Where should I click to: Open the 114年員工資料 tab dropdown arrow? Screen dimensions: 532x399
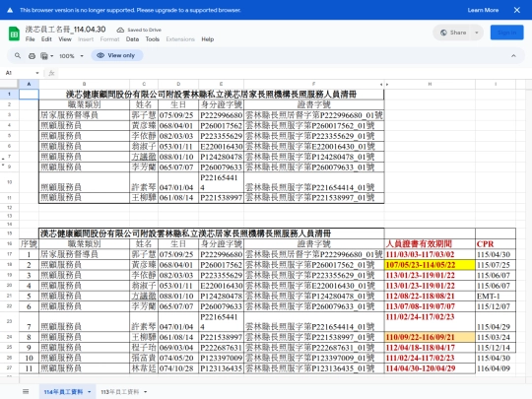[90, 392]
